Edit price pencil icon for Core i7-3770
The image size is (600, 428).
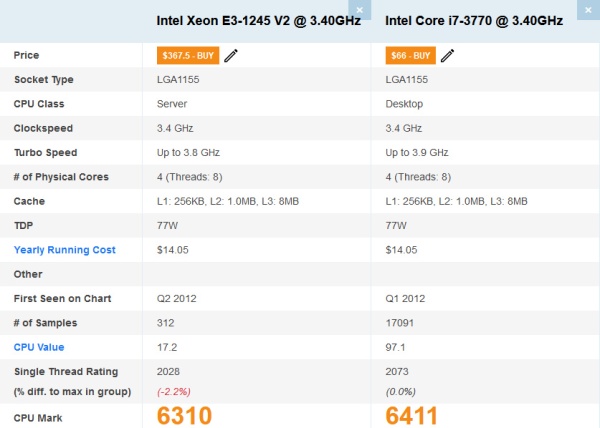[447, 55]
